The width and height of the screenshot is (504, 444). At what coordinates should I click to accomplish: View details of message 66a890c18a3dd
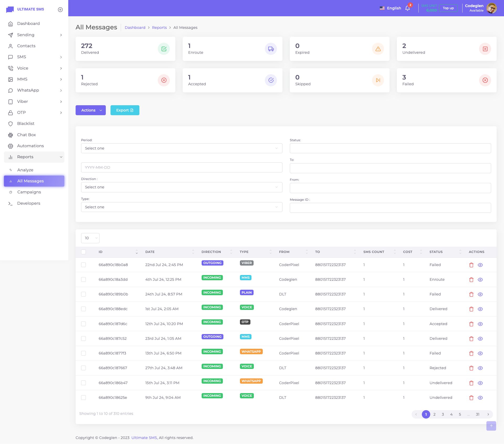pos(480,279)
